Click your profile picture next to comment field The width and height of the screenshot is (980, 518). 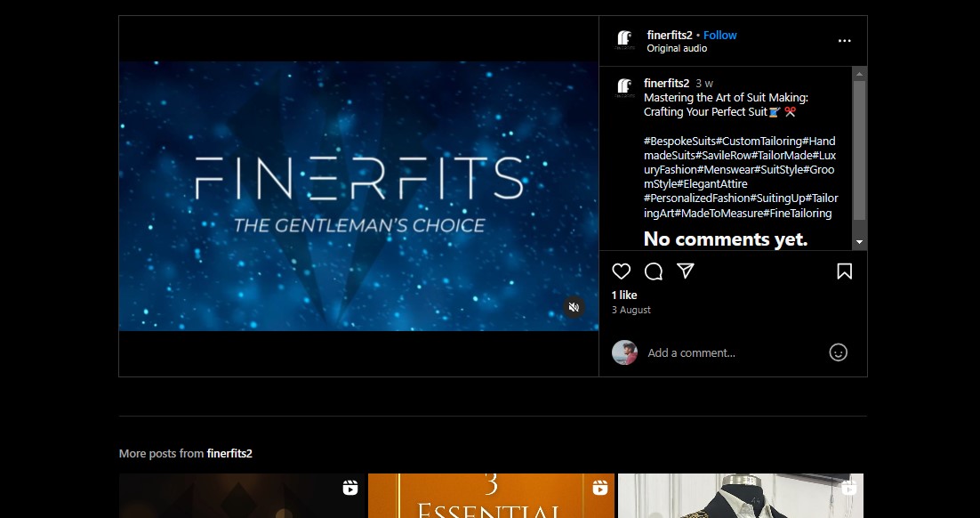coord(624,352)
